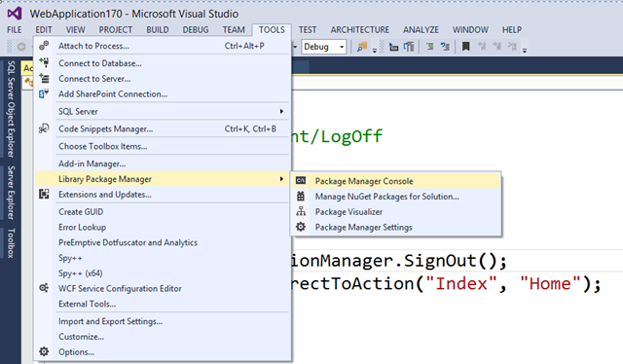
Task: Click the uncomment selected lines icon
Action: click(x=445, y=47)
